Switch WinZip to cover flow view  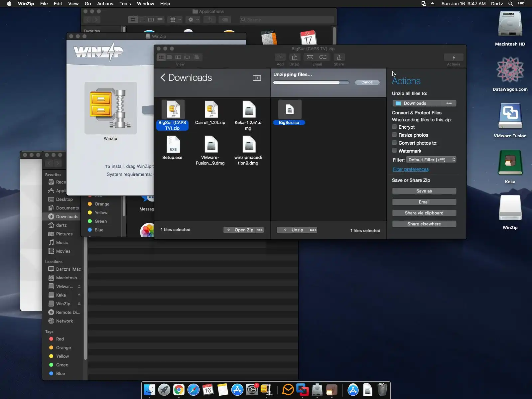187,57
